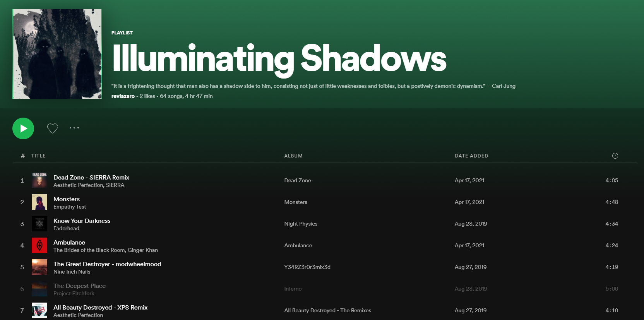This screenshot has height=320, width=644.
Task: Sort by the # track number header
Action: pyautogui.click(x=23, y=156)
